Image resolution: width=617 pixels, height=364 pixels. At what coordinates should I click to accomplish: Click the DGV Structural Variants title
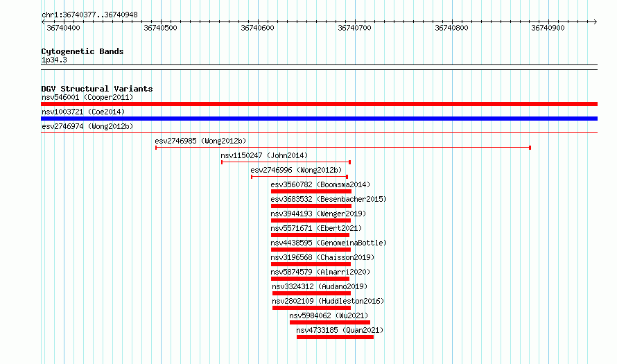(x=97, y=89)
